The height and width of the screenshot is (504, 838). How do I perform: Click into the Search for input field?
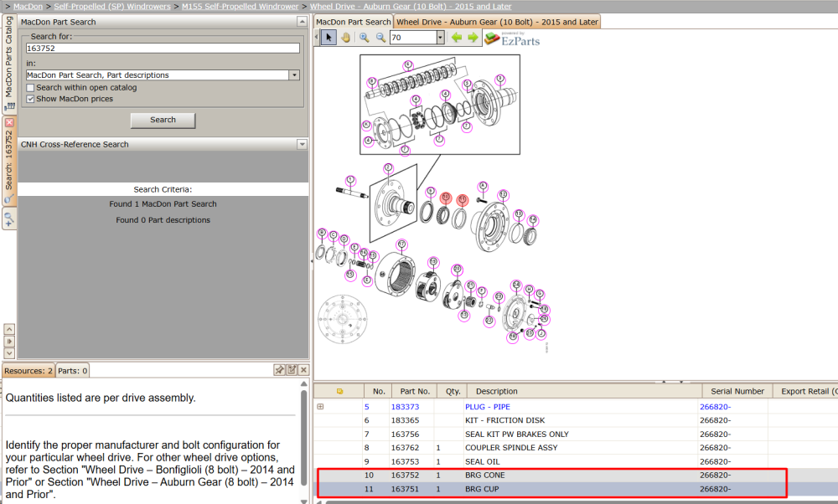163,48
